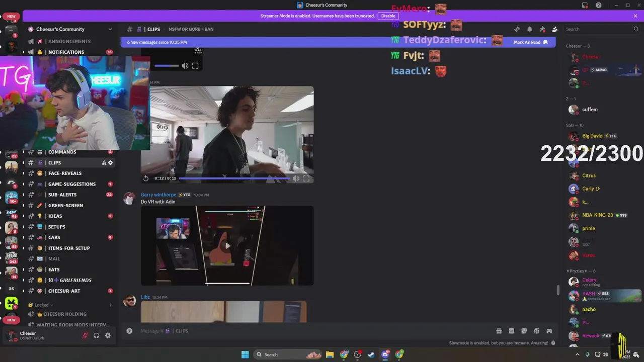Open the NOTIFICATIONS channel
Screen dimensions: 644x362
click(70, 52)
